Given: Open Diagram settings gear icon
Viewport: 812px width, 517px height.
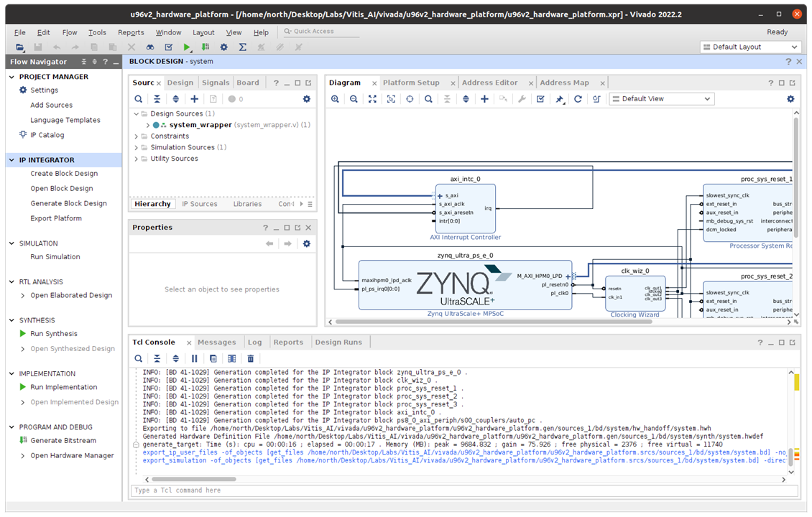Looking at the screenshot, I should (x=790, y=99).
